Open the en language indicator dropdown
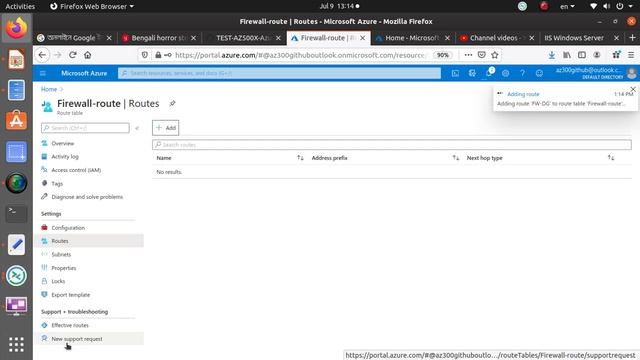Screen dimensions: 640x360 point(567,6)
